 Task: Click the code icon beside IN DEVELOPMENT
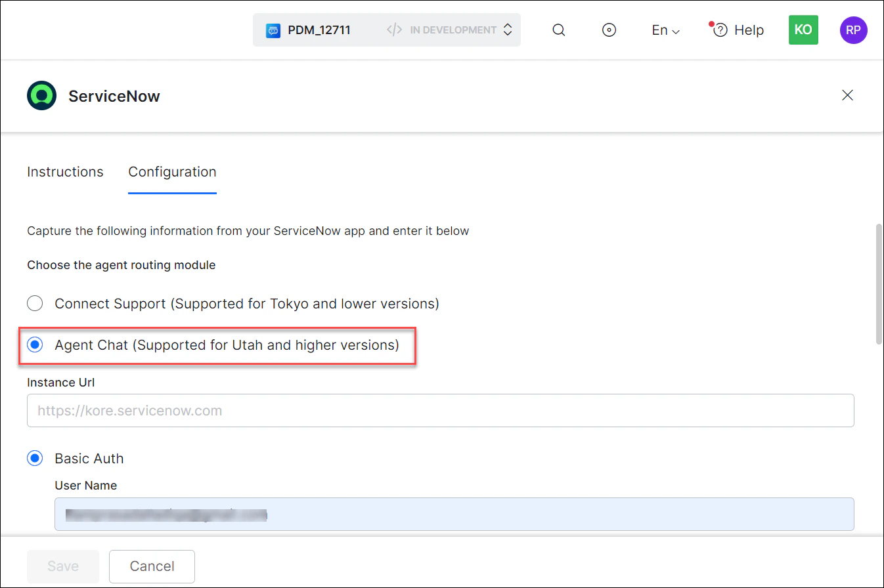(x=393, y=30)
